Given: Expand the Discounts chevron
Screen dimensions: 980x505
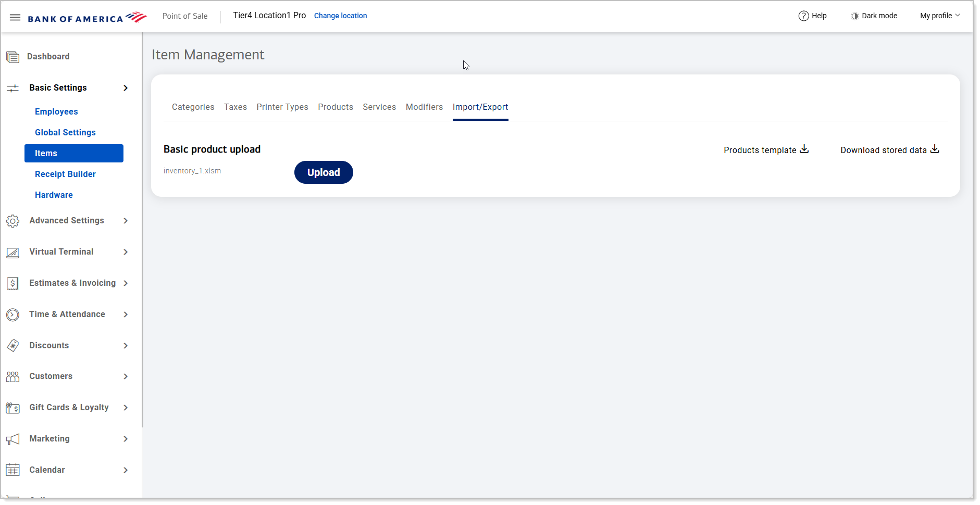Looking at the screenshot, I should pyautogui.click(x=126, y=346).
